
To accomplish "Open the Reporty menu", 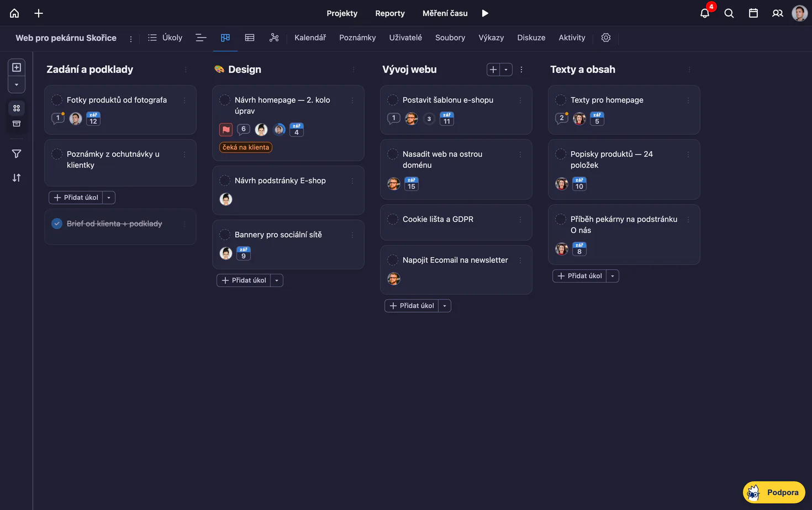I will [x=390, y=13].
